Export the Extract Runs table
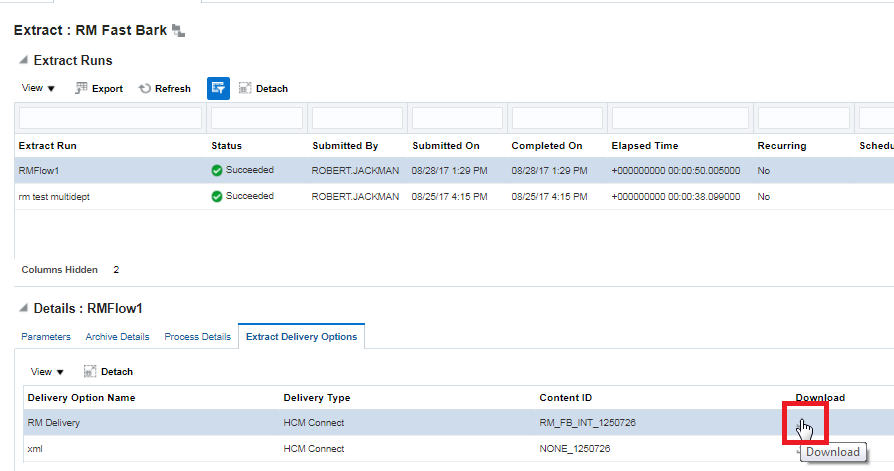Screen dimensions: 894x471 click(99, 88)
